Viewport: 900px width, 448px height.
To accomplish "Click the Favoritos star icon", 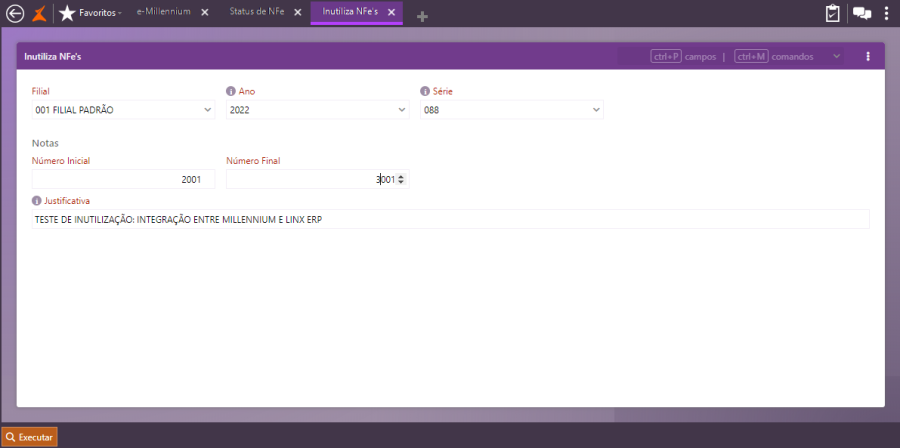I will click(x=67, y=13).
